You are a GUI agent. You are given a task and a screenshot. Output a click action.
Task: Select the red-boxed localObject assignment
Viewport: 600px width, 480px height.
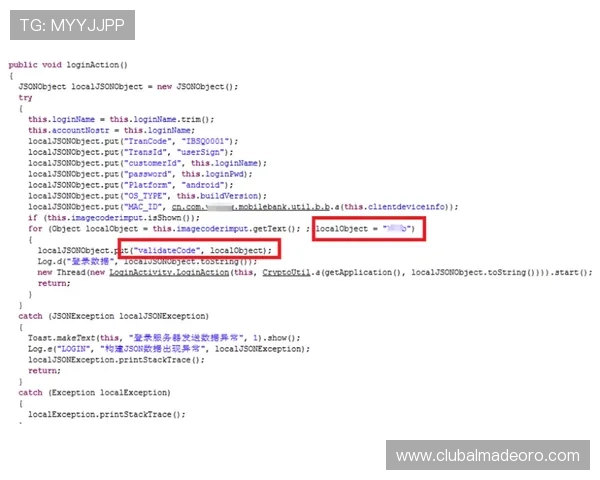[x=369, y=229]
